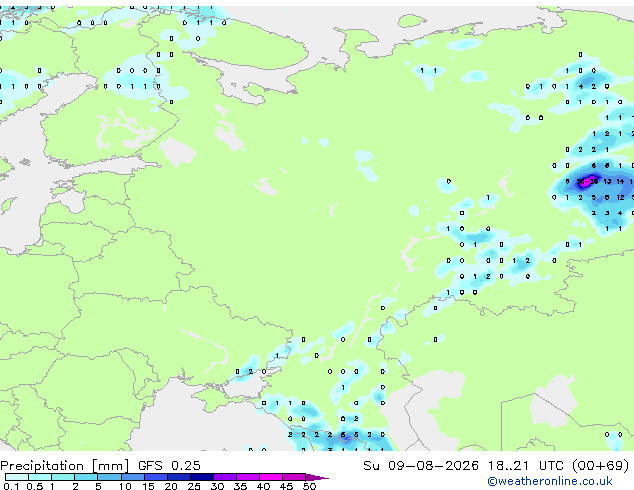Click the date "Su 09-08-2026"

pyautogui.click(x=421, y=466)
